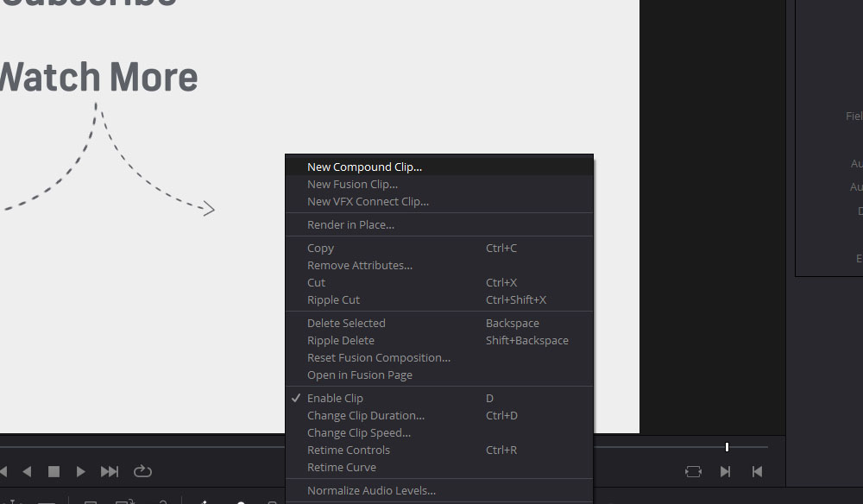Viewport: 863px width, 504px height.
Task: Choose New Fusion Clip option
Action: [x=352, y=185]
